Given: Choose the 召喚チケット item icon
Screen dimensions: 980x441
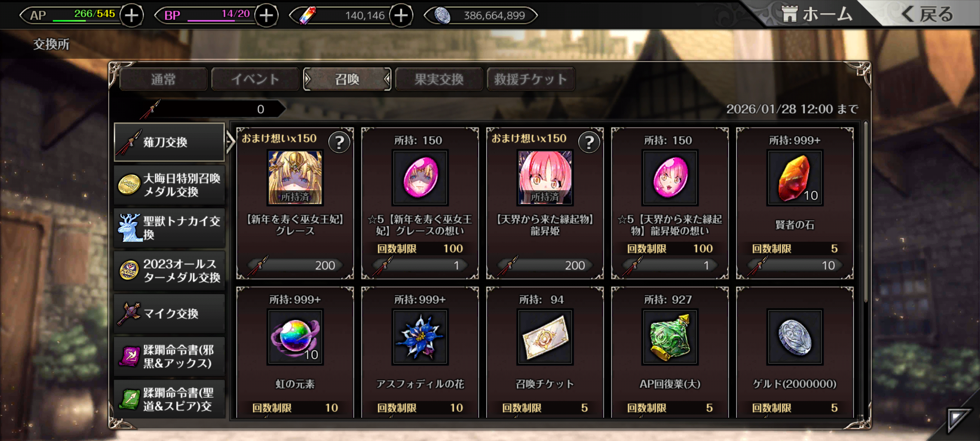Looking at the screenshot, I should point(545,337).
